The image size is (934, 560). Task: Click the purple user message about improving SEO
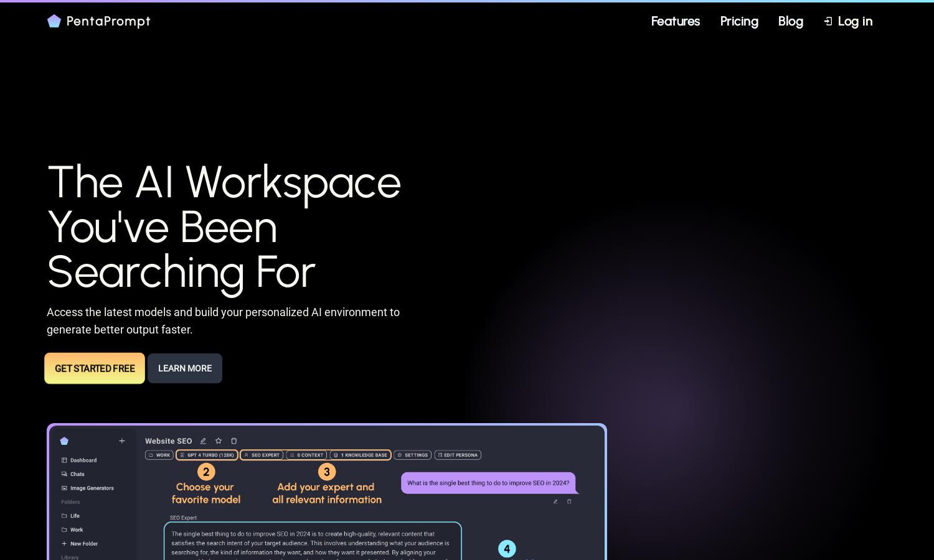[x=489, y=483]
